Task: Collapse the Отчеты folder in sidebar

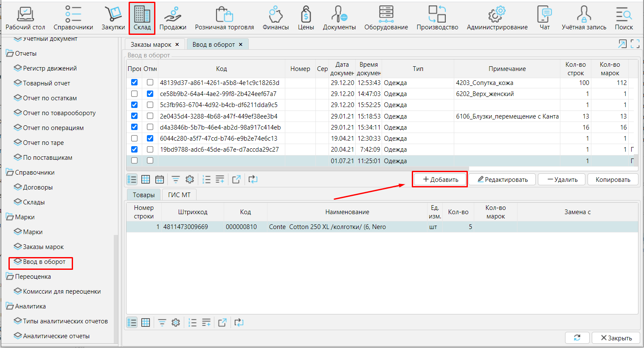Action: (9, 54)
